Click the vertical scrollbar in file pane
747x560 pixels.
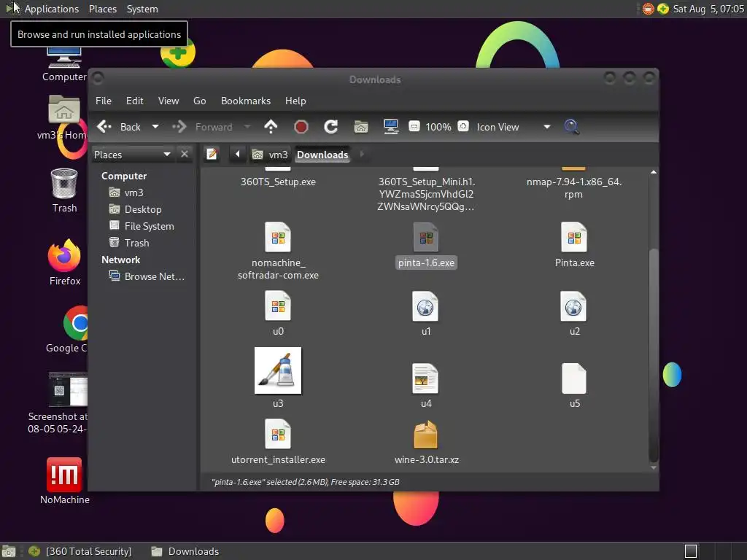(x=654, y=354)
